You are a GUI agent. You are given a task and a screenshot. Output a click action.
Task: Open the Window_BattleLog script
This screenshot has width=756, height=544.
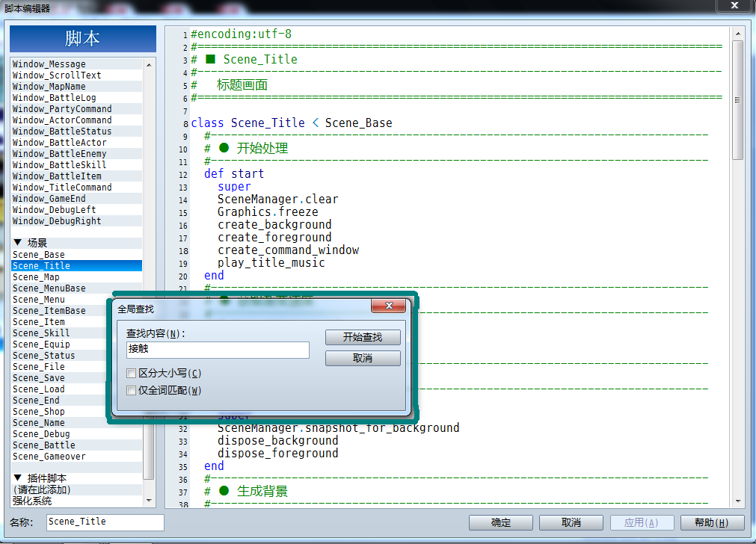tap(77, 98)
